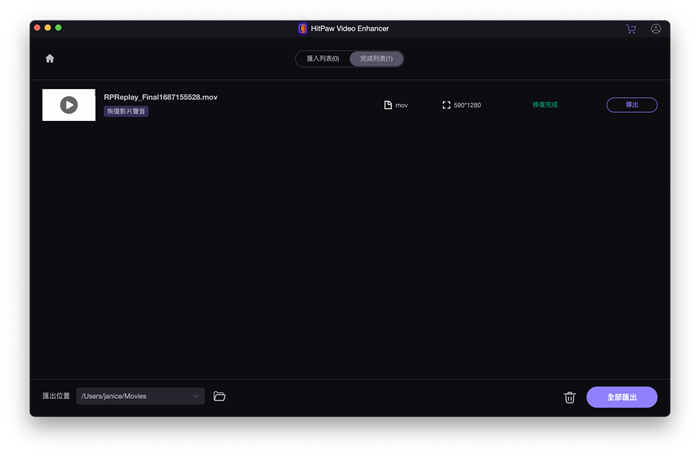Select the 完成列表(1) tab
700x456 pixels.
tap(376, 59)
